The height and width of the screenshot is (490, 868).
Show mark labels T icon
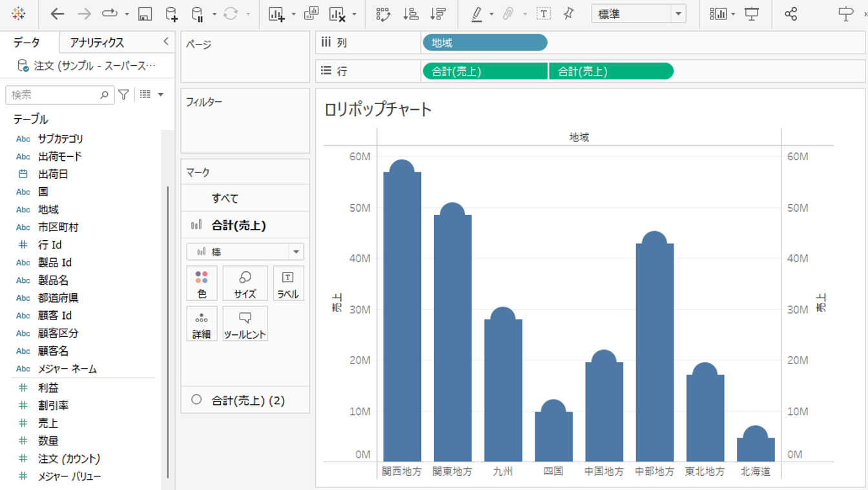[x=544, y=14]
